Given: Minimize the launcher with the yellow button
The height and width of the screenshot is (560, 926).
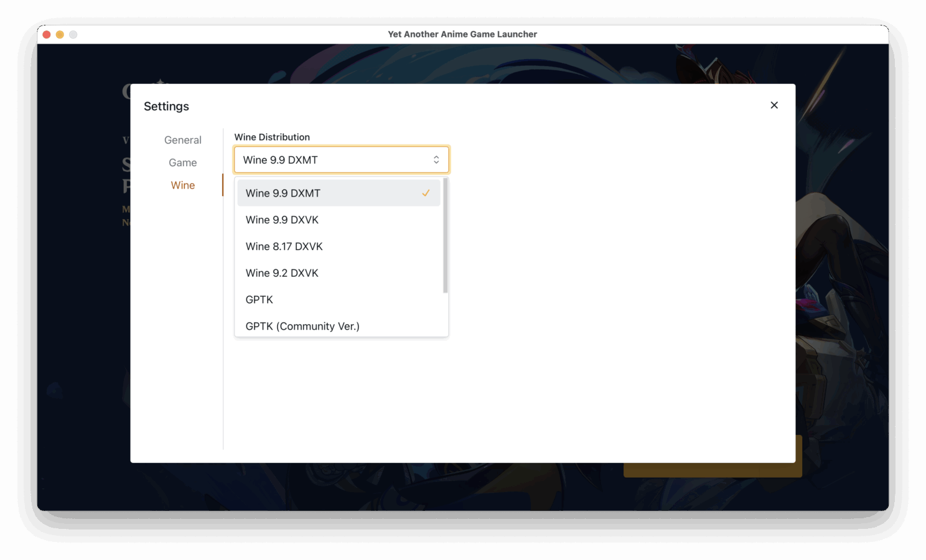Looking at the screenshot, I should pos(60,35).
